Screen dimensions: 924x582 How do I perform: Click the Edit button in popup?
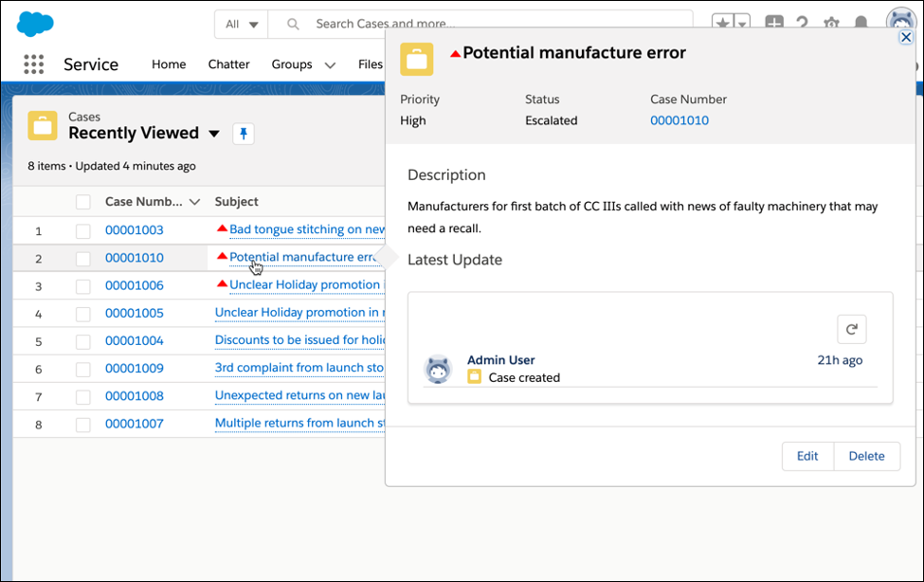coord(806,456)
